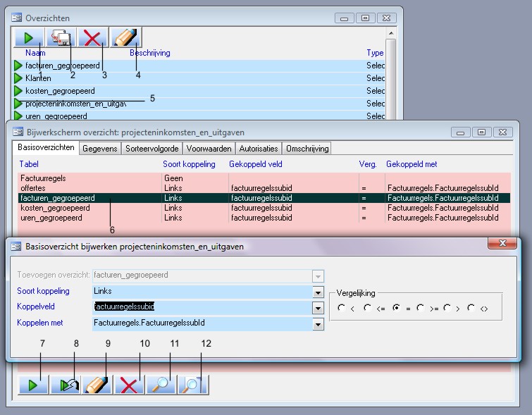Open the Toevoegen overzicht dropdown arrow
The height and width of the screenshot is (415, 532).
tap(318, 276)
